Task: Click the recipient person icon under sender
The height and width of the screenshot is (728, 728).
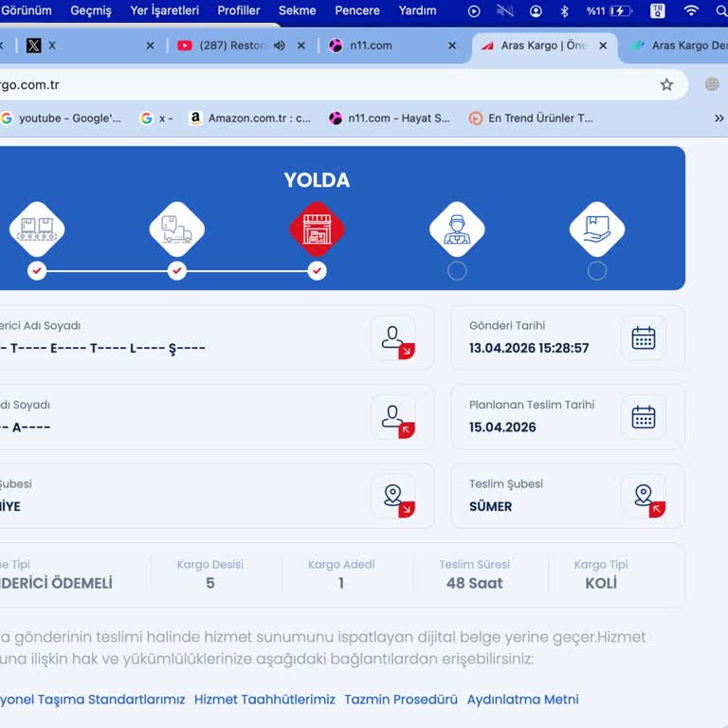Action: (x=393, y=417)
